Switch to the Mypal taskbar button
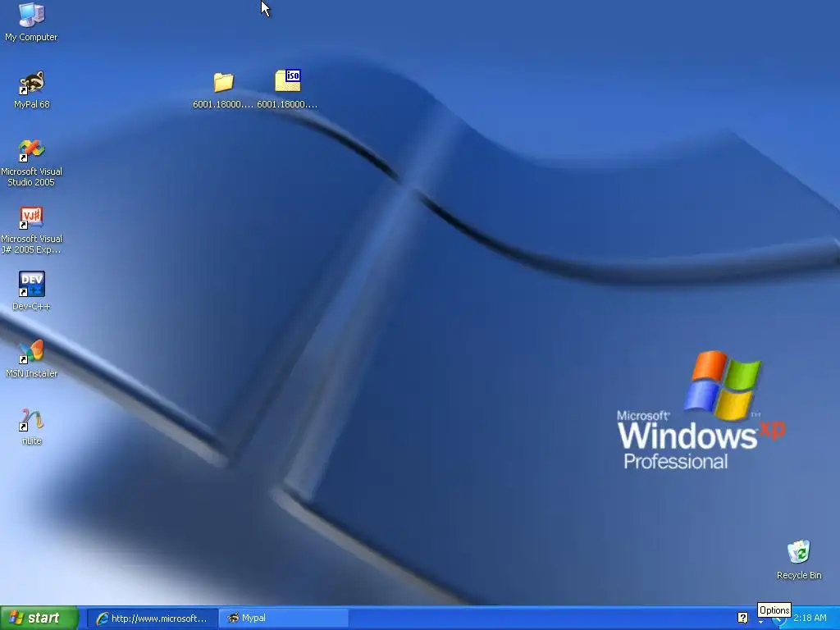Viewport: 840px width, 630px height. point(284,619)
